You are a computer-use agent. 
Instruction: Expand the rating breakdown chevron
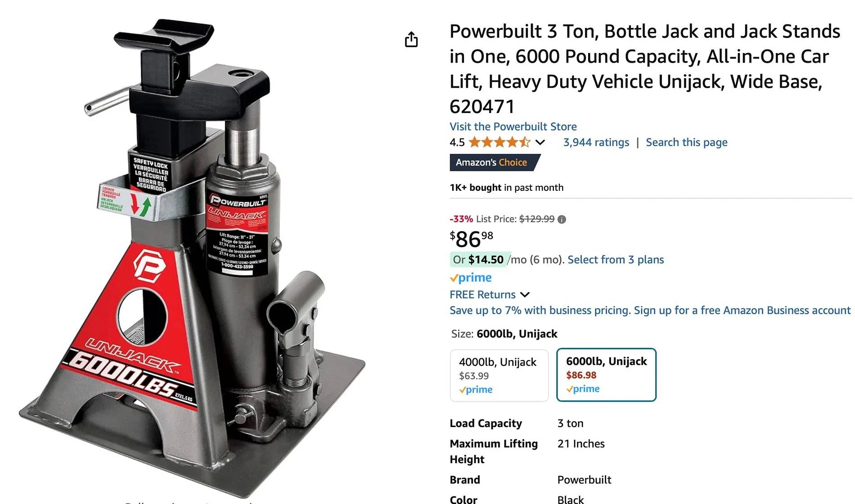540,143
